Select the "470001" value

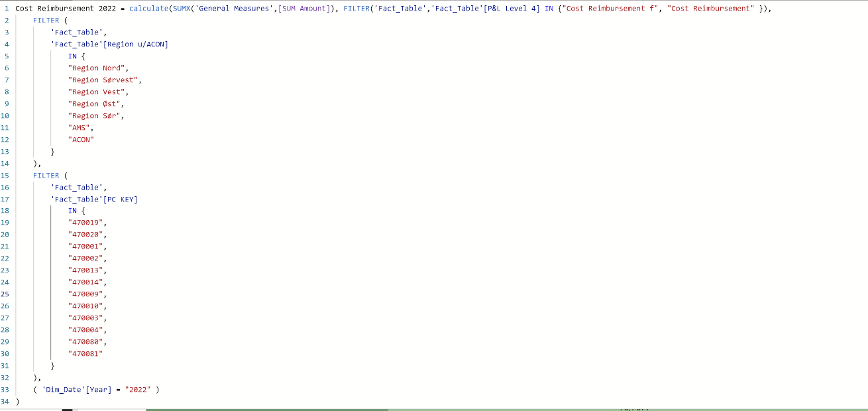[x=85, y=247]
